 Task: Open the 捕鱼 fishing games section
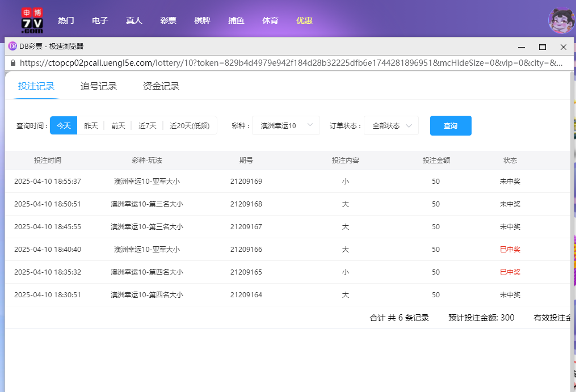click(x=236, y=20)
